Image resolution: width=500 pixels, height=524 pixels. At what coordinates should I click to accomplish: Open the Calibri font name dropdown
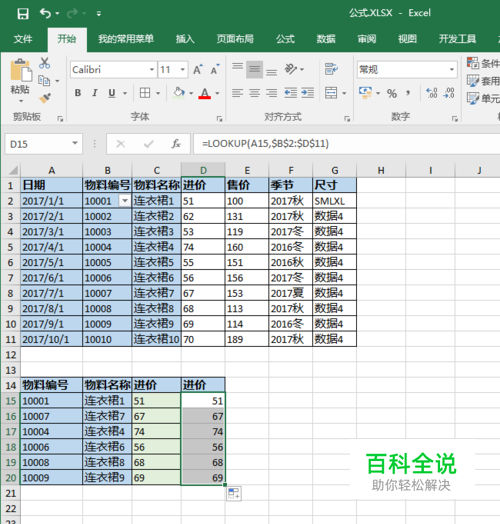(152, 70)
